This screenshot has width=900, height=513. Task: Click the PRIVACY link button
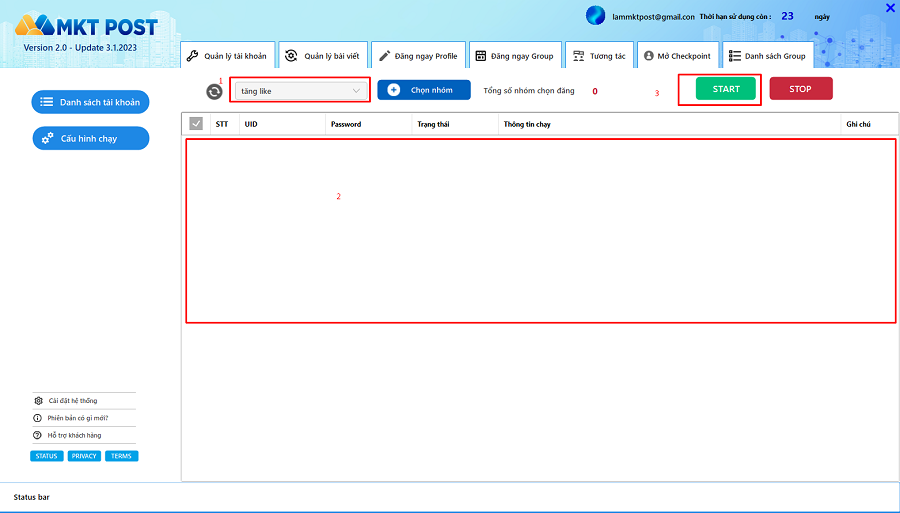tap(84, 456)
